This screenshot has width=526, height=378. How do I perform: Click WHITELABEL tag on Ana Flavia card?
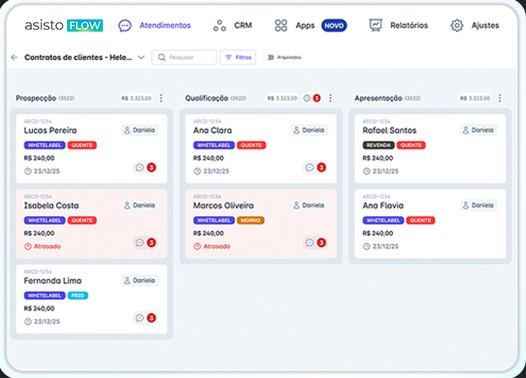click(383, 220)
